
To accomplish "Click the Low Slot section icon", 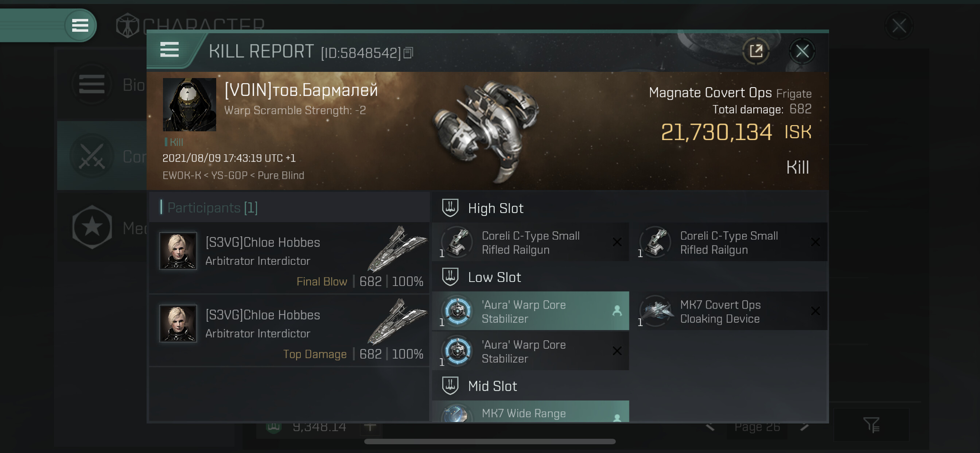I will pos(450,277).
